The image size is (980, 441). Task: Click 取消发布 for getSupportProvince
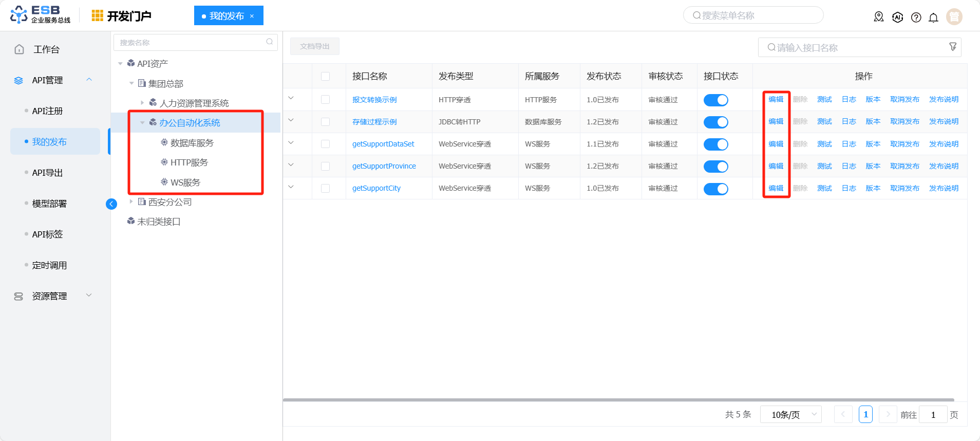[904, 166]
